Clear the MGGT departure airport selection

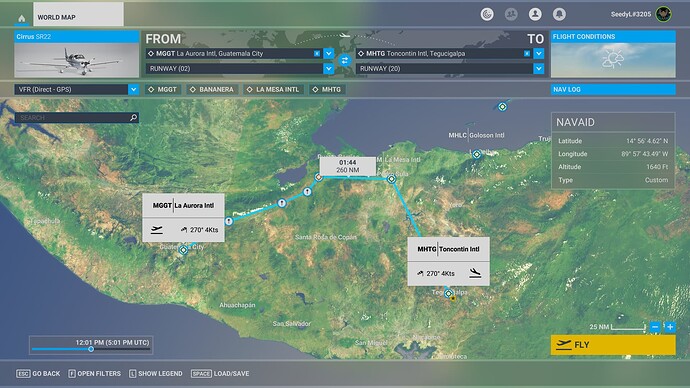316,53
